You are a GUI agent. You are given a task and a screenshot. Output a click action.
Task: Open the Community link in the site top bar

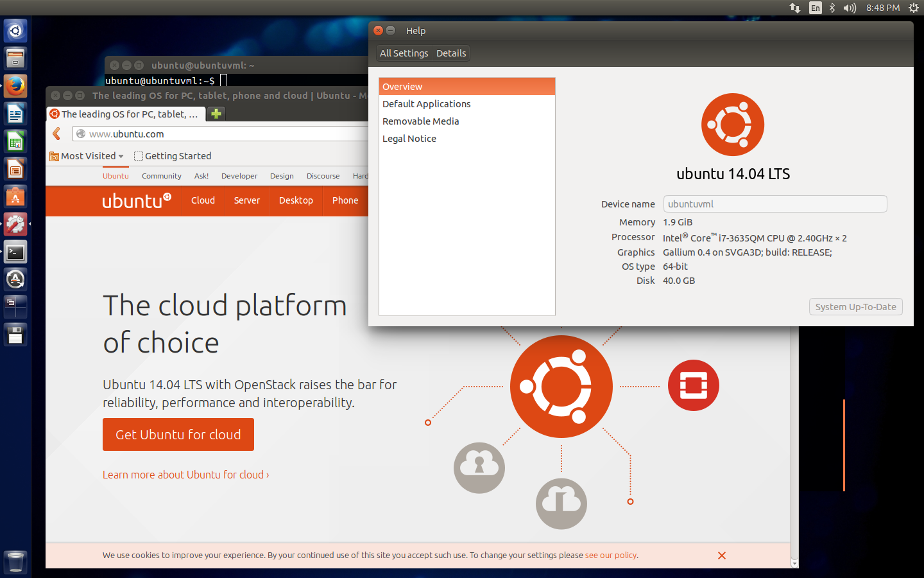point(162,176)
